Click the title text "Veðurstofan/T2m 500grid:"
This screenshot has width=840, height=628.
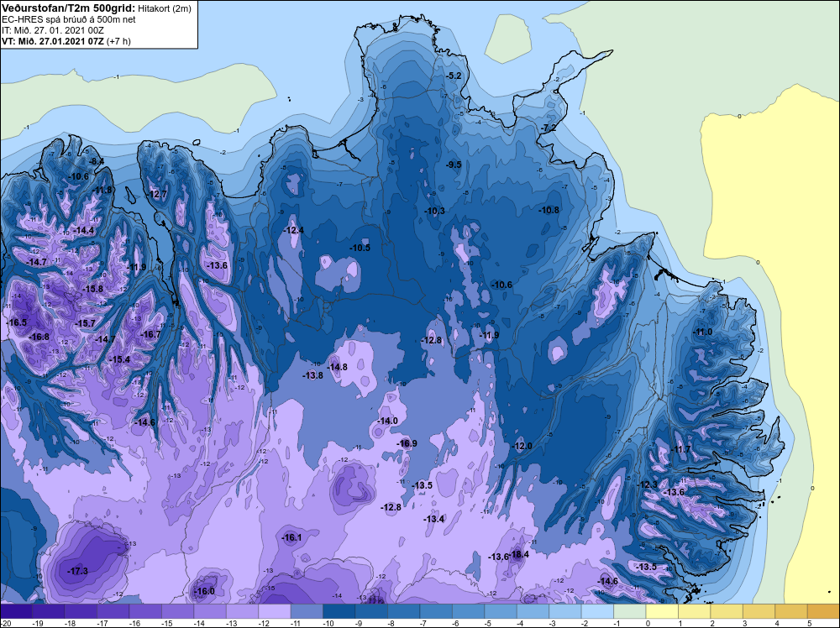pos(69,8)
